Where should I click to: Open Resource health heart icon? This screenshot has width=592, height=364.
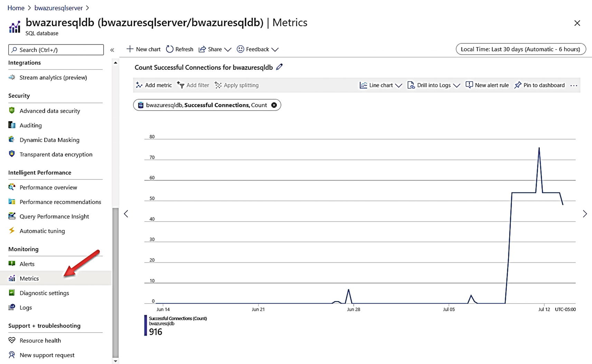click(12, 340)
